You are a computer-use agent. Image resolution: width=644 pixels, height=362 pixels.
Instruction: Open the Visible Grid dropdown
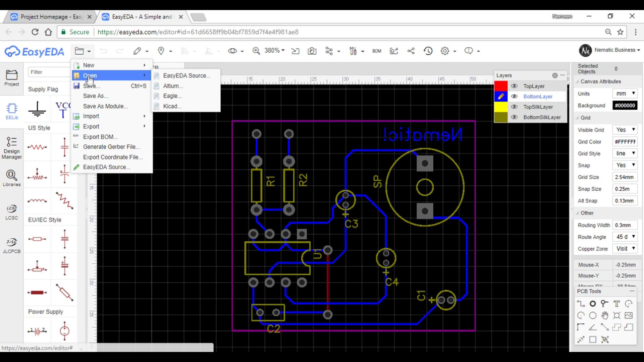click(x=625, y=130)
